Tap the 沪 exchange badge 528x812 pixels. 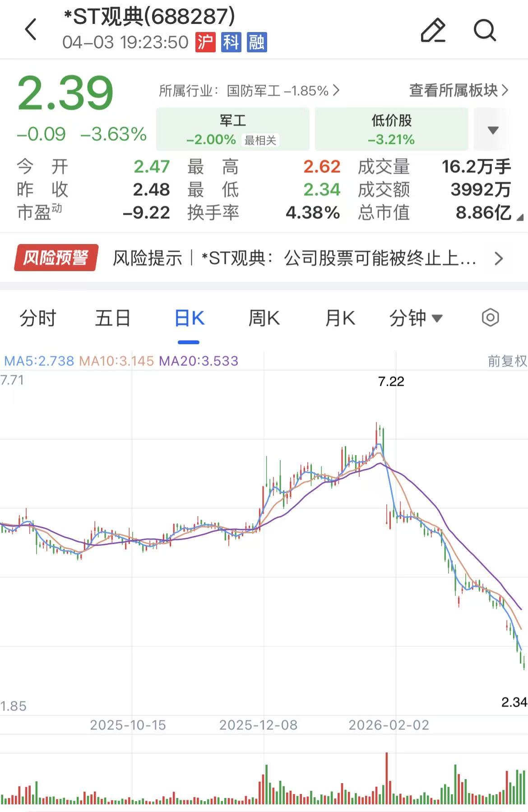click(205, 42)
